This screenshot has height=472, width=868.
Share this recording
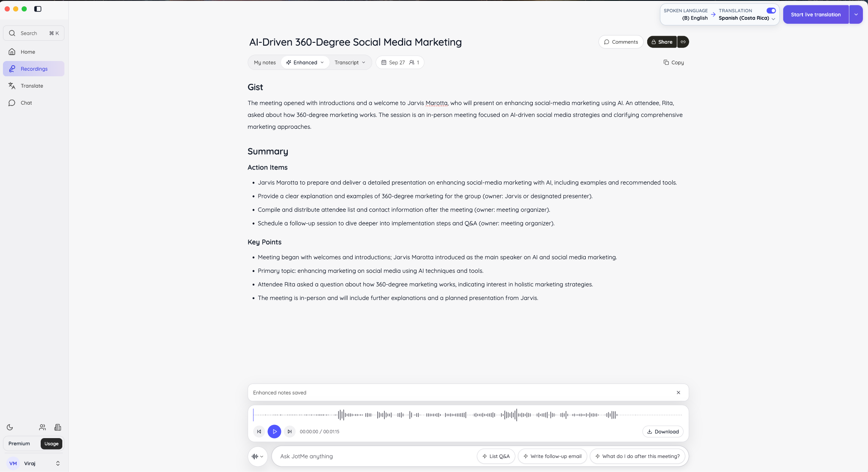(x=662, y=42)
